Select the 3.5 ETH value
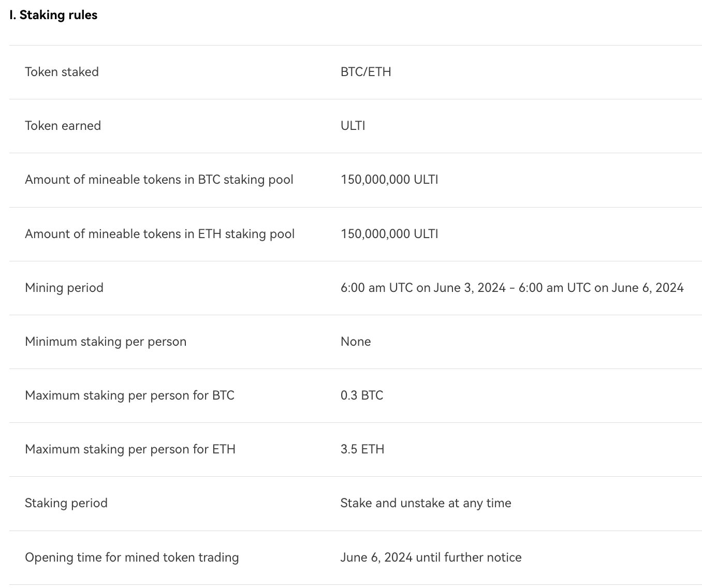The width and height of the screenshot is (702, 588). (x=362, y=449)
